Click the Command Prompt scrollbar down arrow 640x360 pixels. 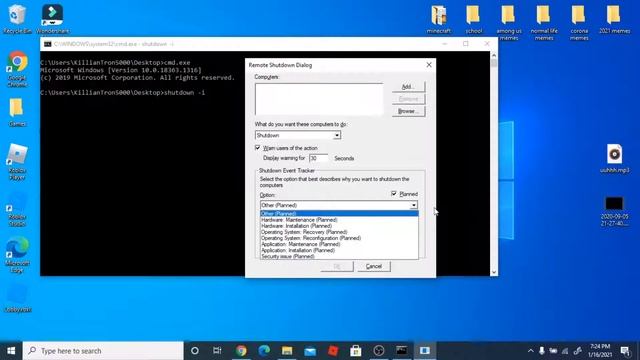494,272
